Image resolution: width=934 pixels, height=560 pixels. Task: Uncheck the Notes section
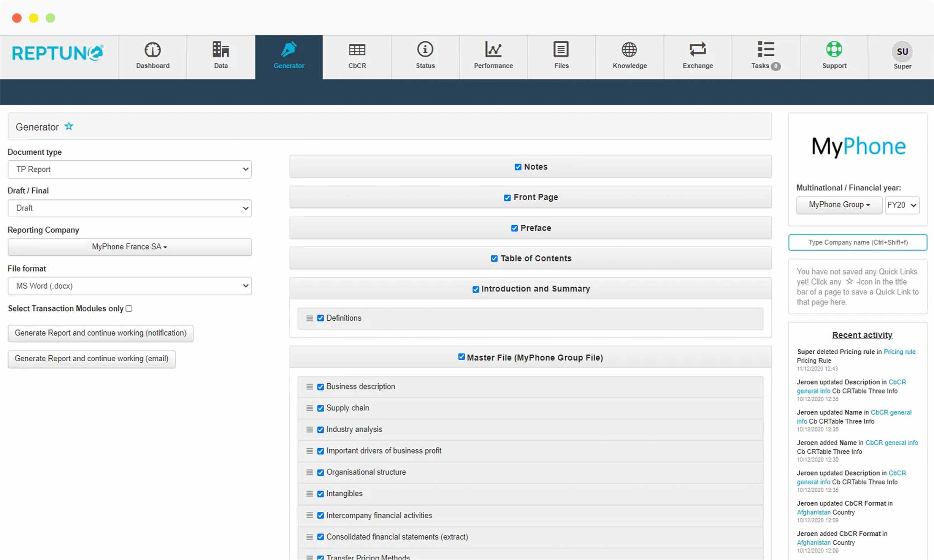pyautogui.click(x=518, y=167)
